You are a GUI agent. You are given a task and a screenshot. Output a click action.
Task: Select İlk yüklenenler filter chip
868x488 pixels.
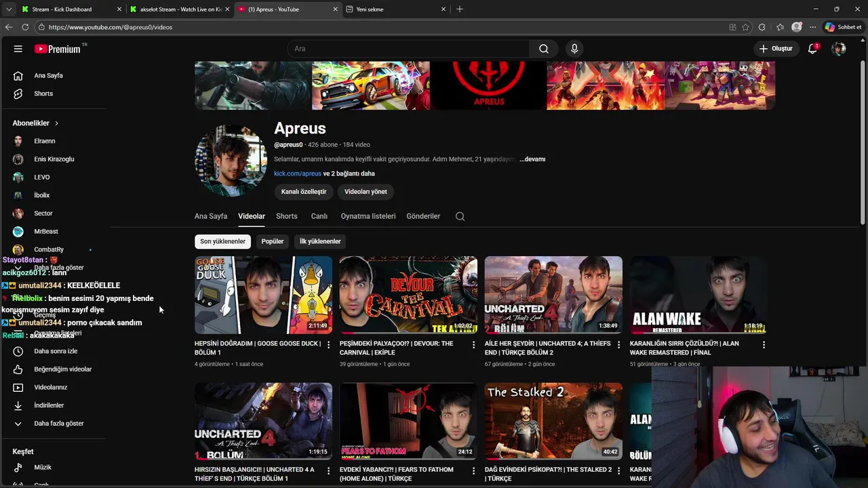320,241
